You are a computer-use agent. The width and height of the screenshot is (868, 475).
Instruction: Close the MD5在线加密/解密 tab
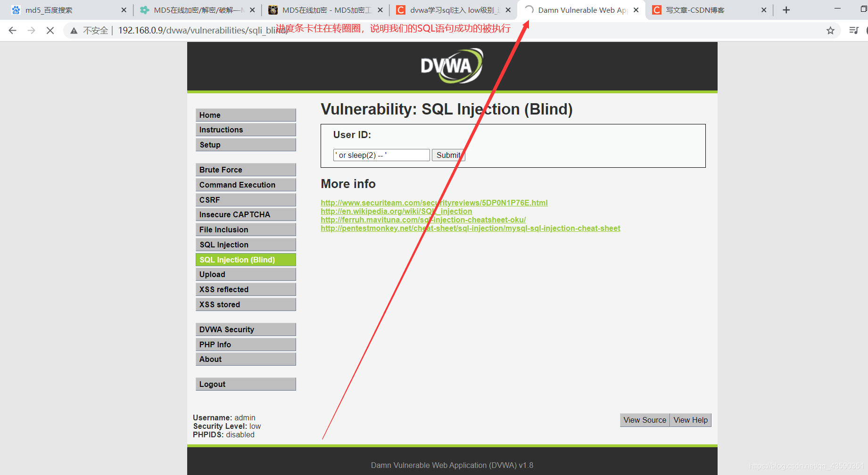[252, 10]
